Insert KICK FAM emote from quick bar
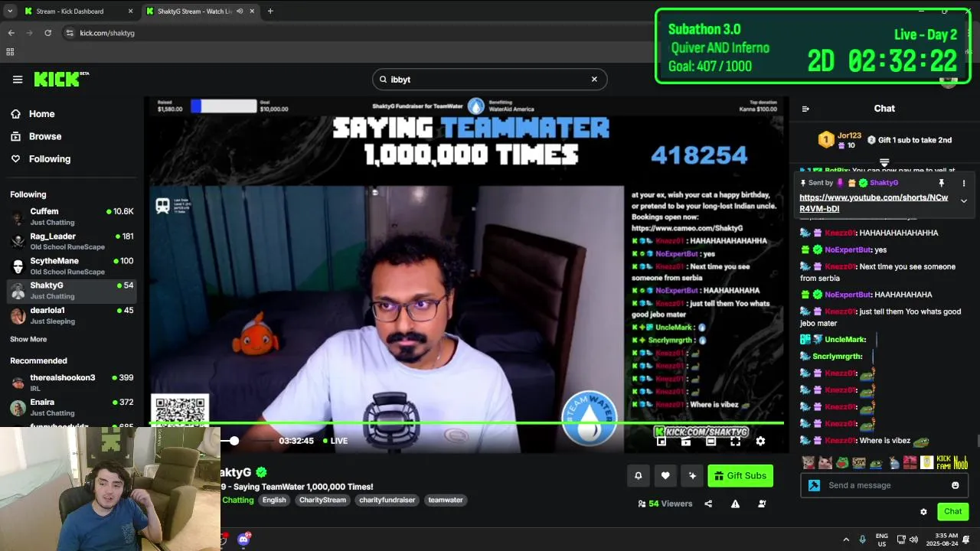Screen dimensions: 980x551 click(x=943, y=462)
